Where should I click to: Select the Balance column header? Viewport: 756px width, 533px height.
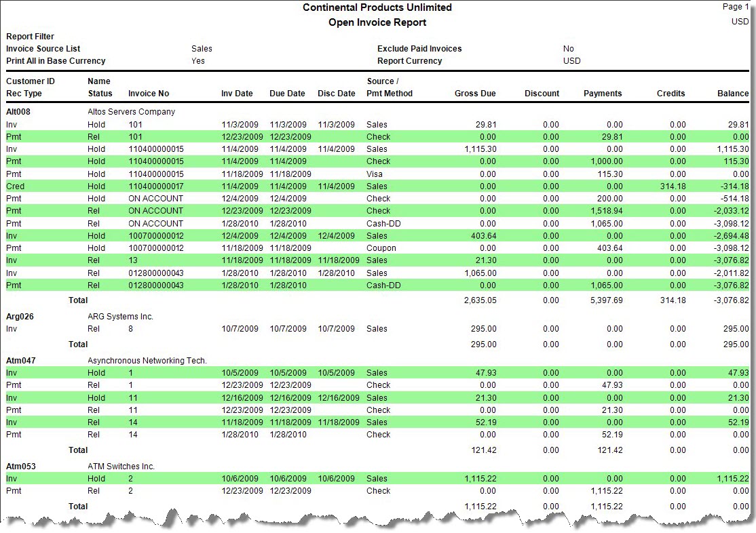pos(733,94)
